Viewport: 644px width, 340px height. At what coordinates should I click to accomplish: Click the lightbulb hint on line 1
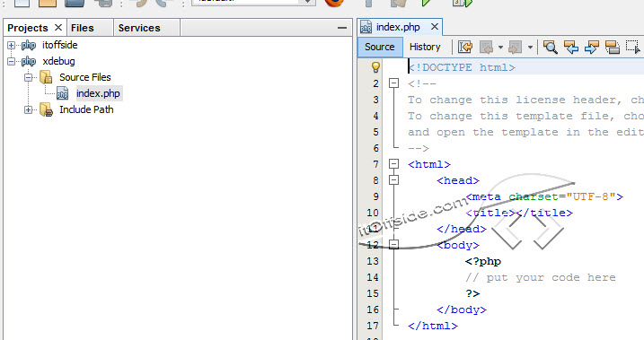point(375,67)
